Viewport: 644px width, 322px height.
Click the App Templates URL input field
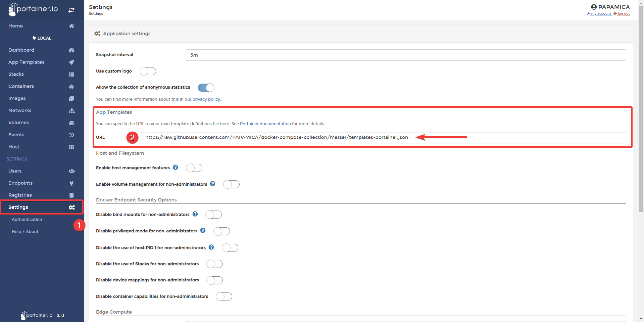pyautogui.click(x=383, y=137)
